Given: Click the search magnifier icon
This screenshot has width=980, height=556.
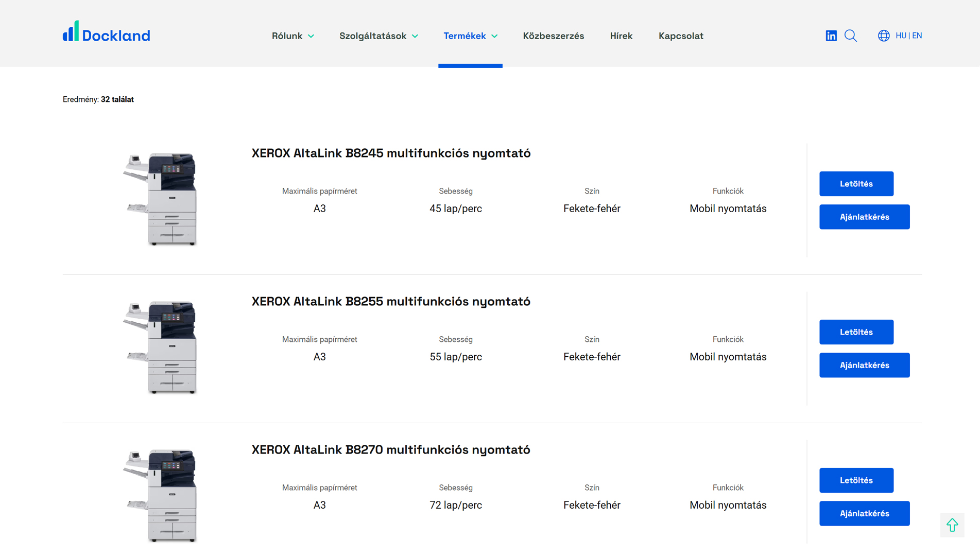Looking at the screenshot, I should tap(851, 36).
